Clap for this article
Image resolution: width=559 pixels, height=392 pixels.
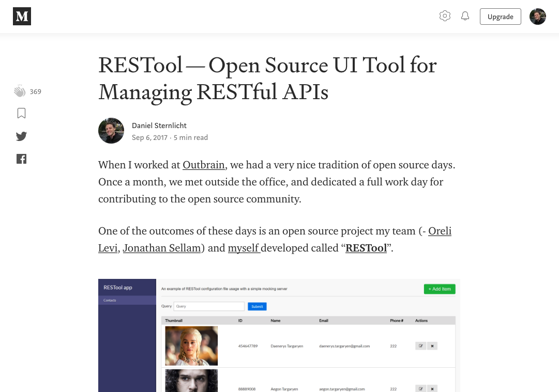point(20,91)
